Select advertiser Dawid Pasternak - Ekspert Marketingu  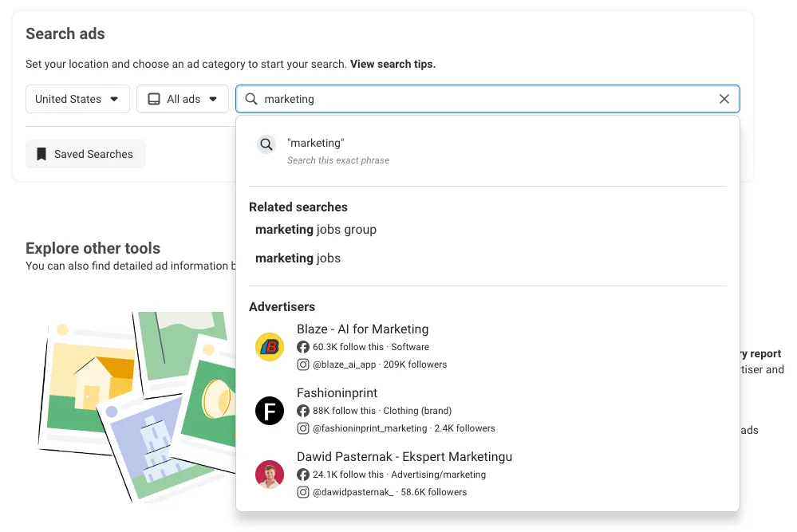click(404, 457)
